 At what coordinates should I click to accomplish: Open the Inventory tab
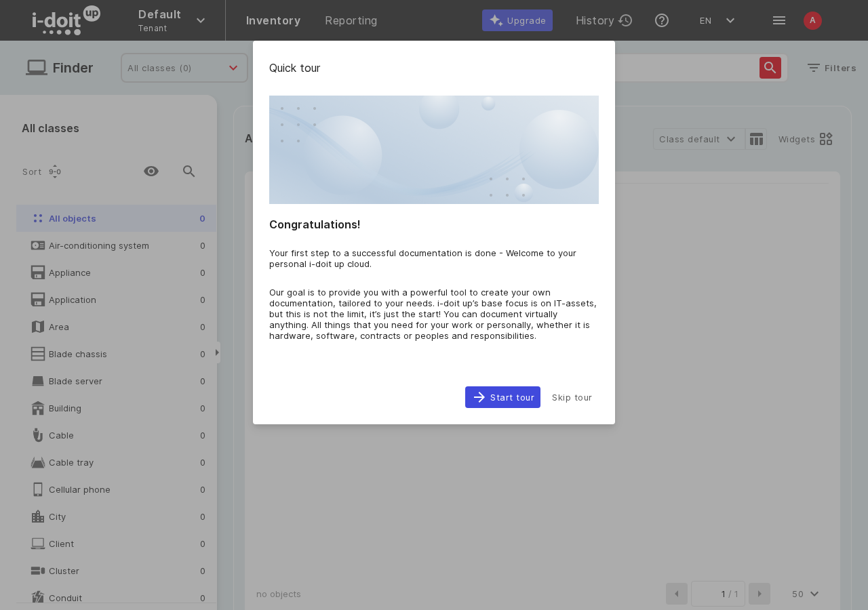pos(273,20)
